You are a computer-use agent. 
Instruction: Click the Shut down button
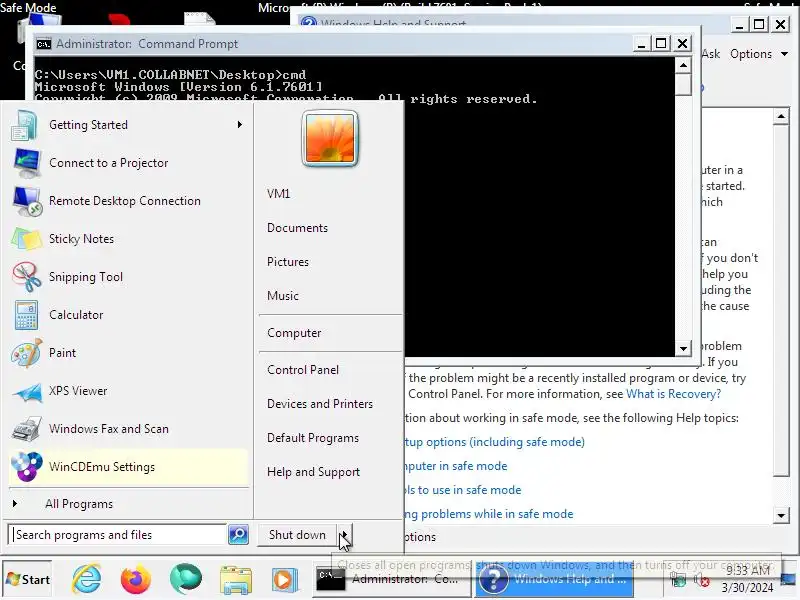click(297, 535)
